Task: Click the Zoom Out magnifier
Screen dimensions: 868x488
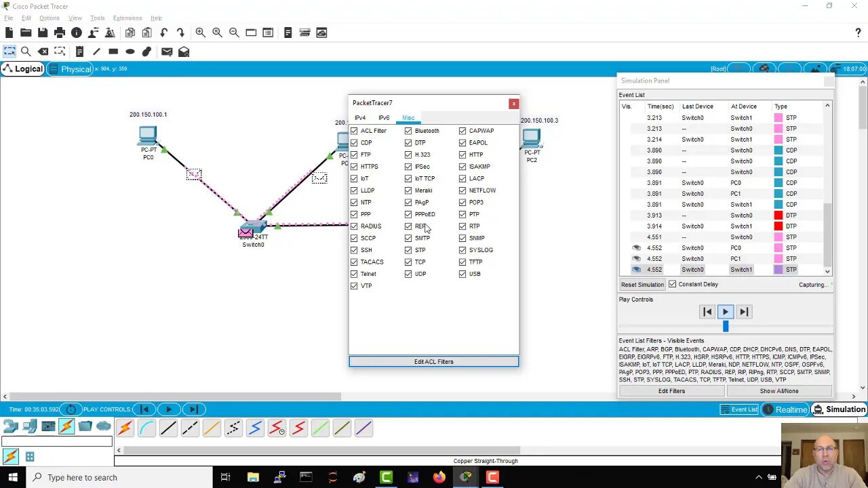Action: (x=234, y=33)
